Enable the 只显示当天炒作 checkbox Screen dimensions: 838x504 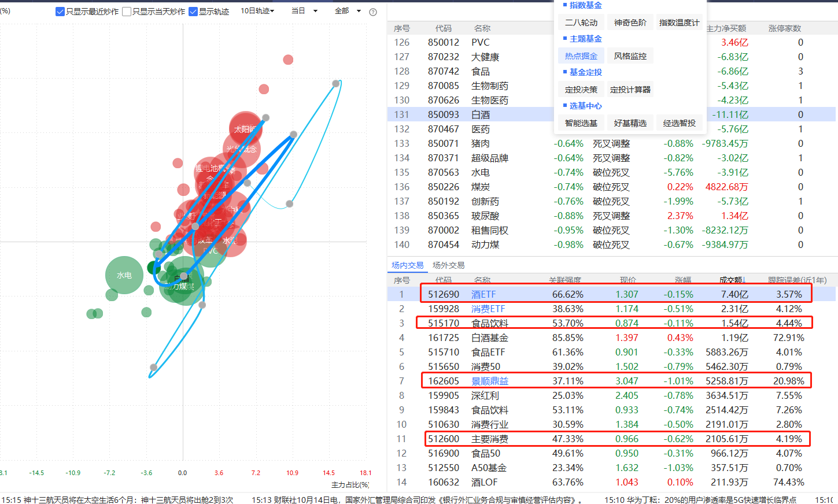(127, 12)
